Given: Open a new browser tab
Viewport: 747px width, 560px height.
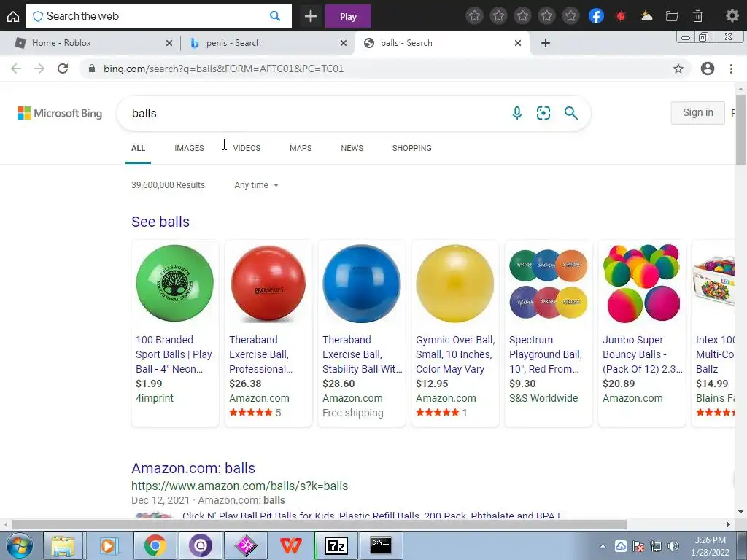Looking at the screenshot, I should coord(546,43).
